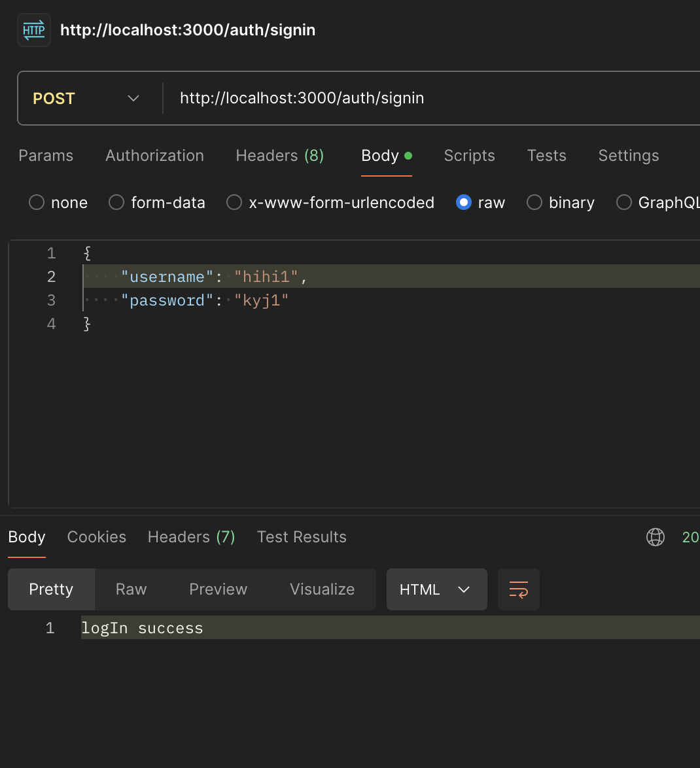
Task: Click the opening brace on line 1
Action: tap(87, 253)
